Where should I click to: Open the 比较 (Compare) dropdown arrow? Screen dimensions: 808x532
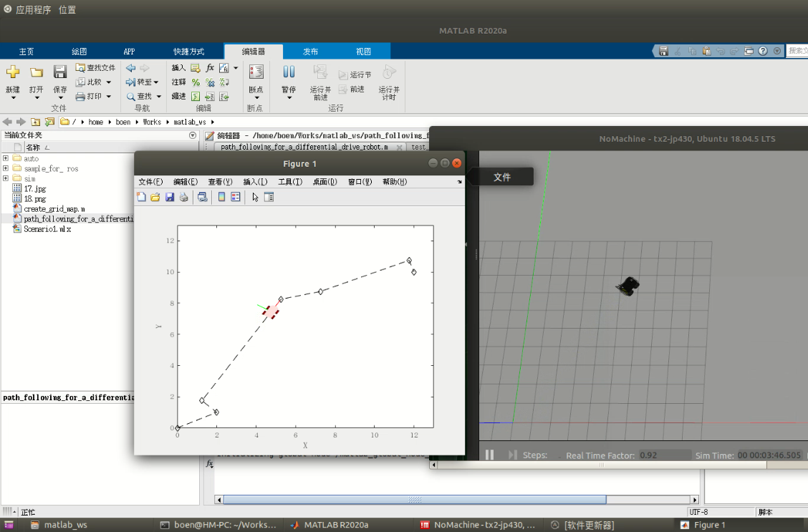[x=109, y=82]
